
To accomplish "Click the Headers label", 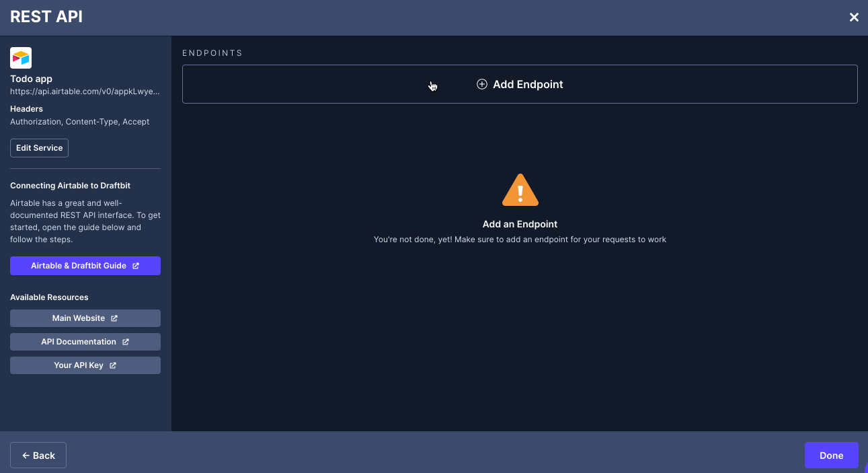I will pyautogui.click(x=26, y=109).
